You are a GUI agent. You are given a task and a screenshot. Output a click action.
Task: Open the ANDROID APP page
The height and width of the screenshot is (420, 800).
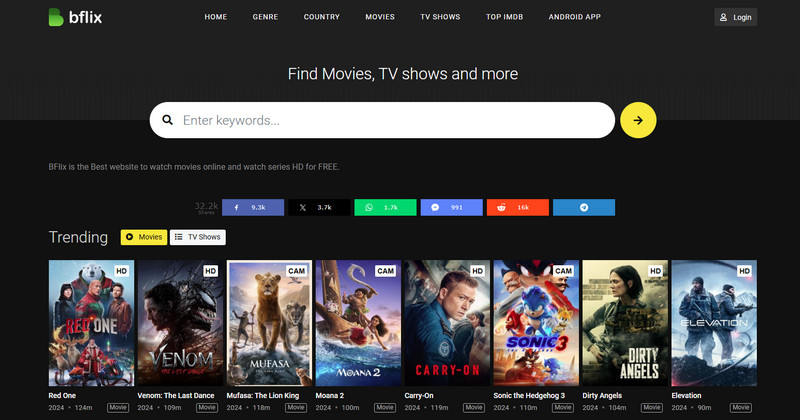[x=574, y=17]
